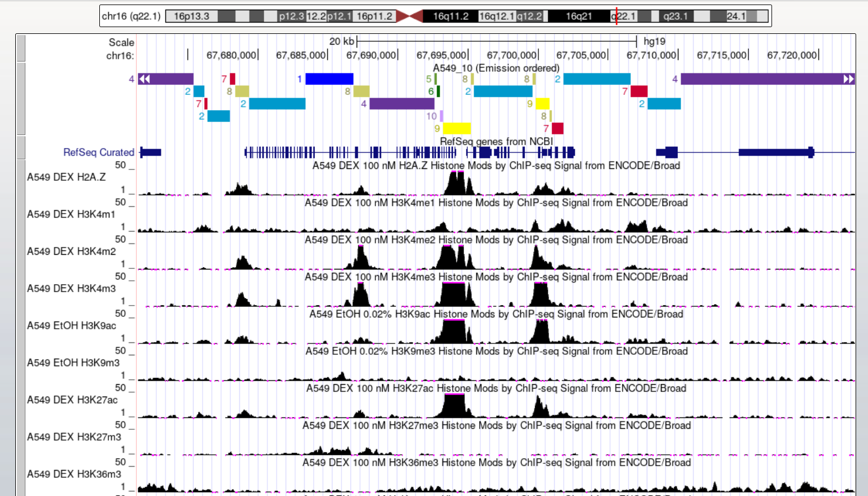Click the A549 DEX H3K27ac track label
This screenshot has height=496, width=868.
73,401
